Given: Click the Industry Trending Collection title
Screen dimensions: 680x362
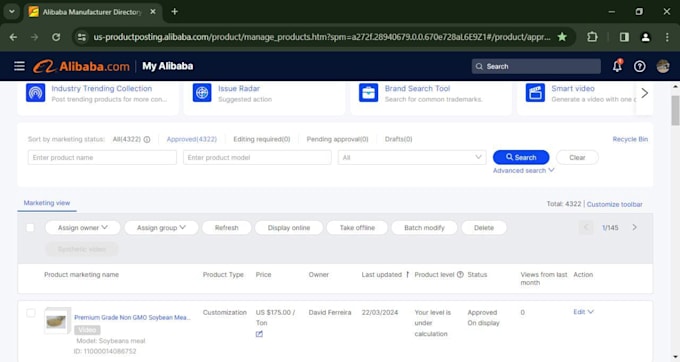Looking at the screenshot, I should coord(101,88).
